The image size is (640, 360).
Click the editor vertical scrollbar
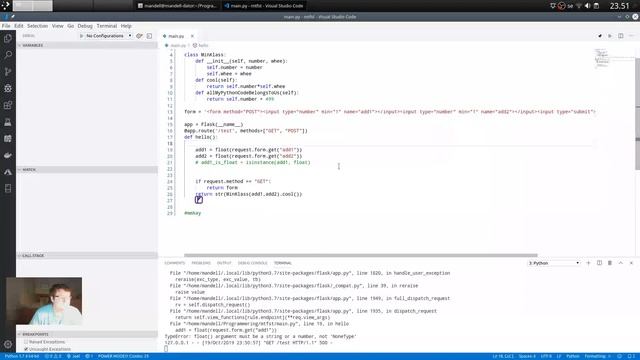(x=637, y=114)
